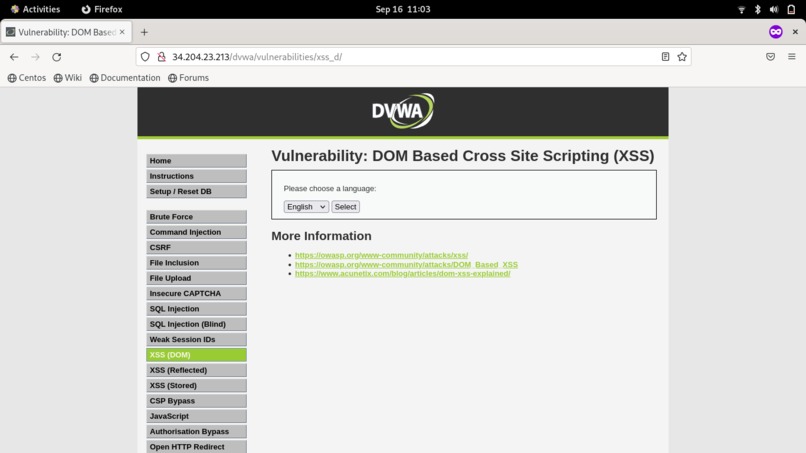Click the Select button
Image resolution: width=806 pixels, height=453 pixels.
pos(345,207)
